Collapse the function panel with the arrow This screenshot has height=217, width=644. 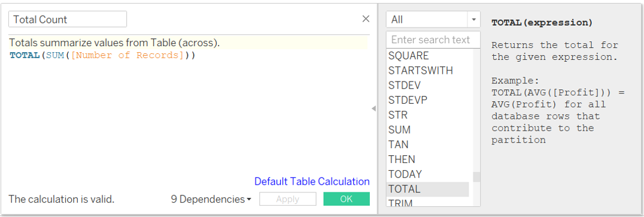coord(373,108)
